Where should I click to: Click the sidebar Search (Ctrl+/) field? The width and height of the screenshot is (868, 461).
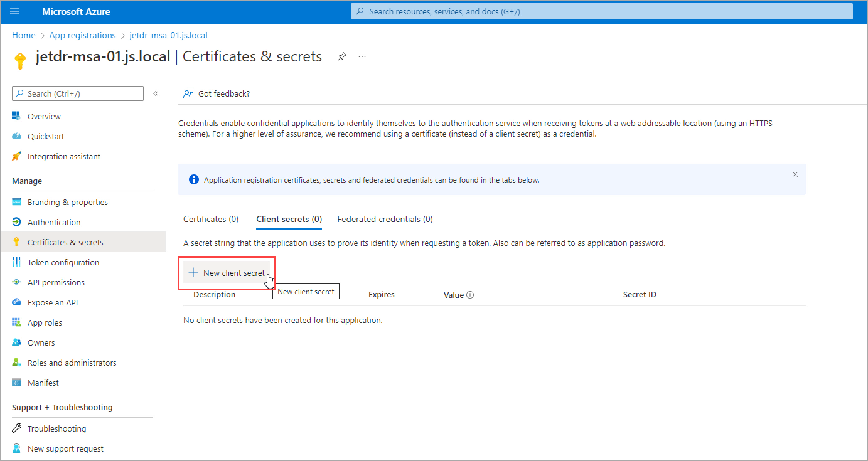(78, 93)
